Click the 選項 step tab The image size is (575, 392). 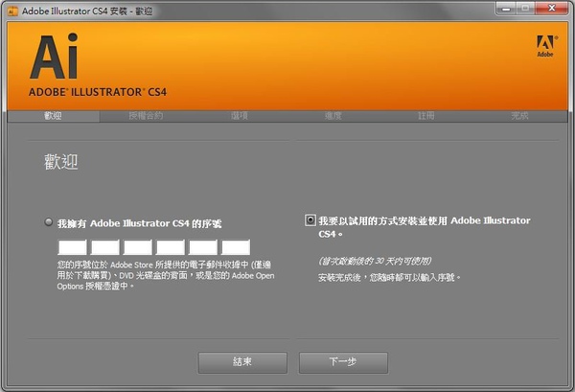[x=240, y=116]
